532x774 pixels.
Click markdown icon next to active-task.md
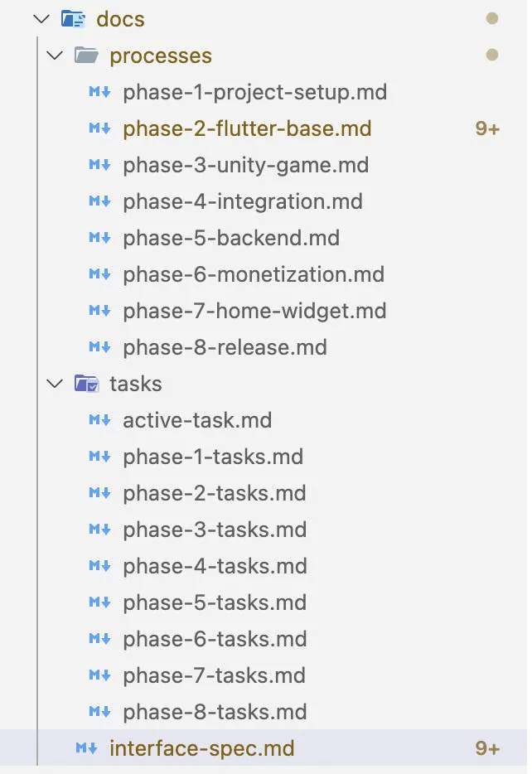click(99, 420)
